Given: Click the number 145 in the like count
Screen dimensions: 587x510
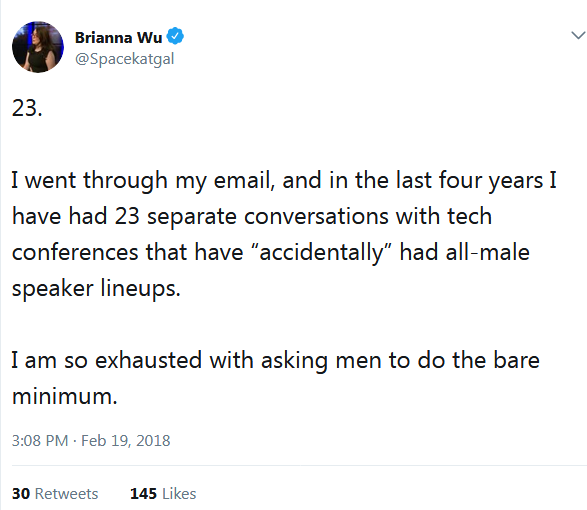Looking at the screenshot, I should [143, 494].
